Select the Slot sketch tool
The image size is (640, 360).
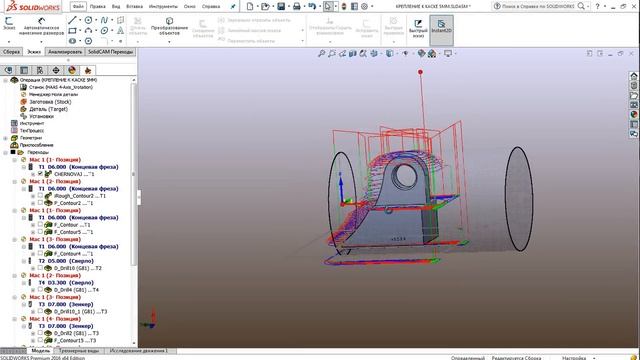tap(72, 41)
